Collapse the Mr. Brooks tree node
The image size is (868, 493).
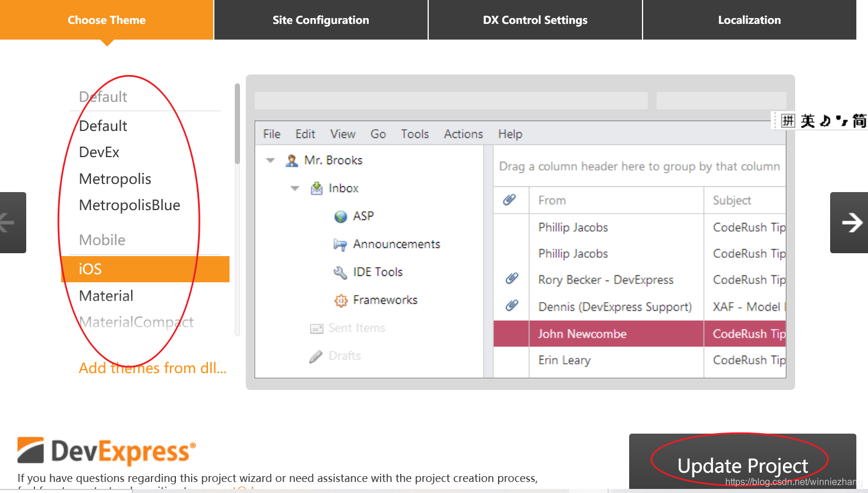[270, 160]
